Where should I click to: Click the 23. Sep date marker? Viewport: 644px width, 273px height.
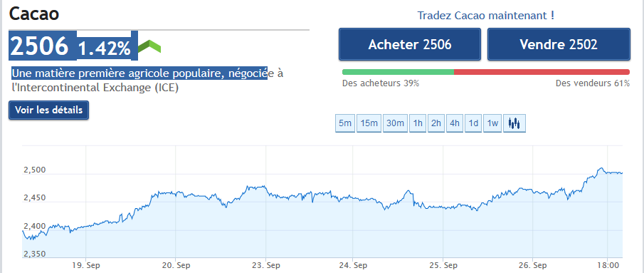coord(266,265)
